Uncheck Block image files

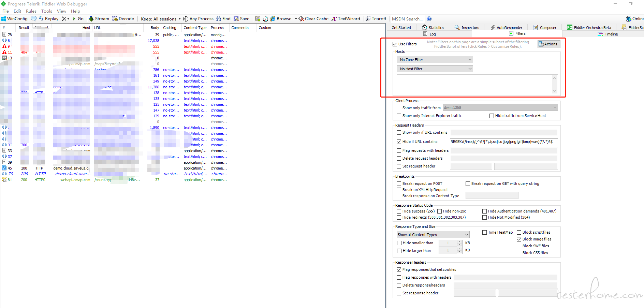point(519,239)
